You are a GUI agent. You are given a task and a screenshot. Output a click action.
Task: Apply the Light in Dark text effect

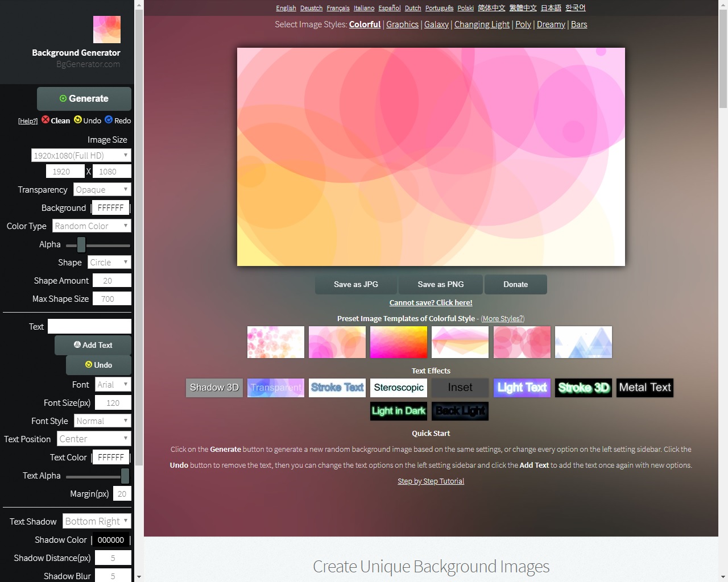[399, 411]
